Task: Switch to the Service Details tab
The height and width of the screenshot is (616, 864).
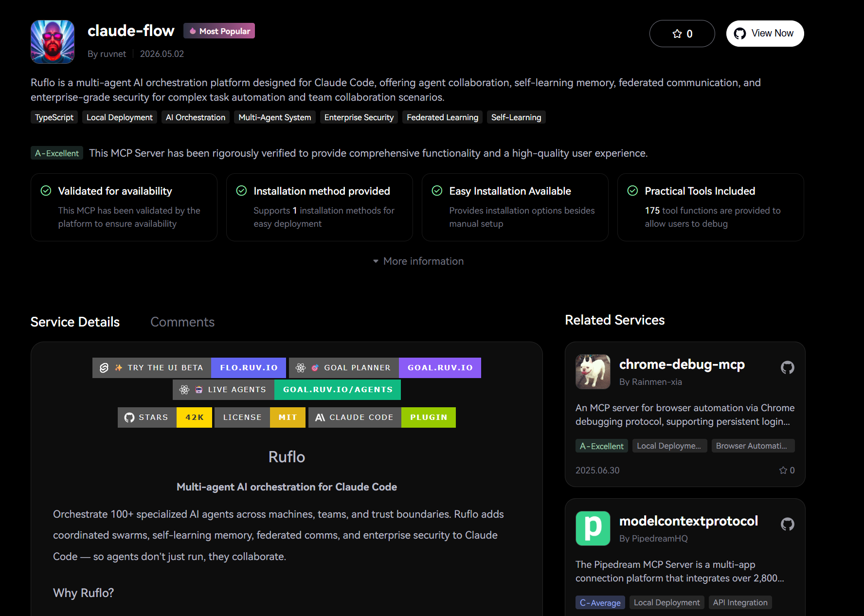Action: pyautogui.click(x=75, y=322)
